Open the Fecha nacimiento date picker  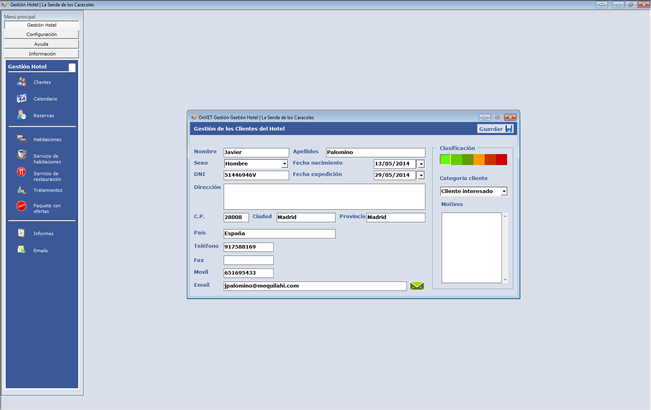pos(421,163)
